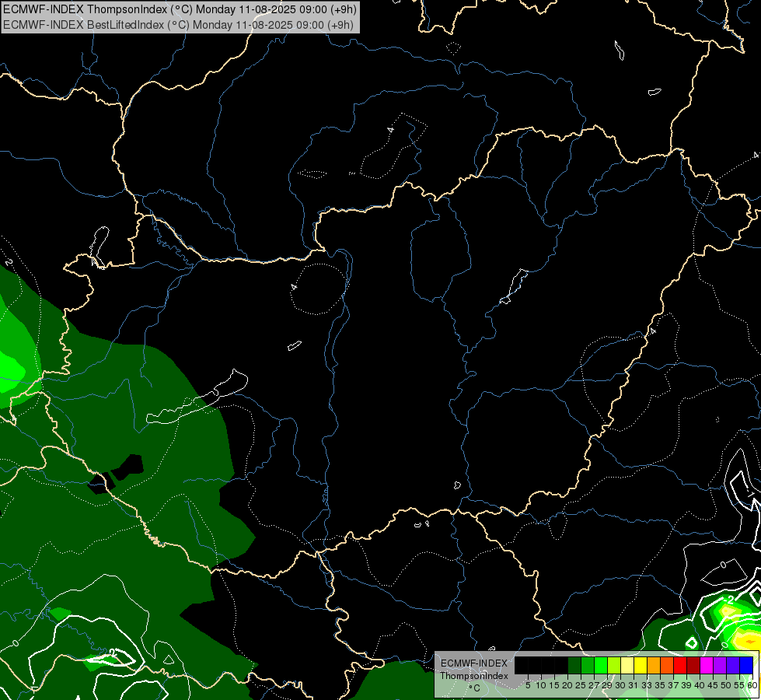Pick the orange 33–35 legend swatch
This screenshot has height=700, width=761.
[654, 665]
